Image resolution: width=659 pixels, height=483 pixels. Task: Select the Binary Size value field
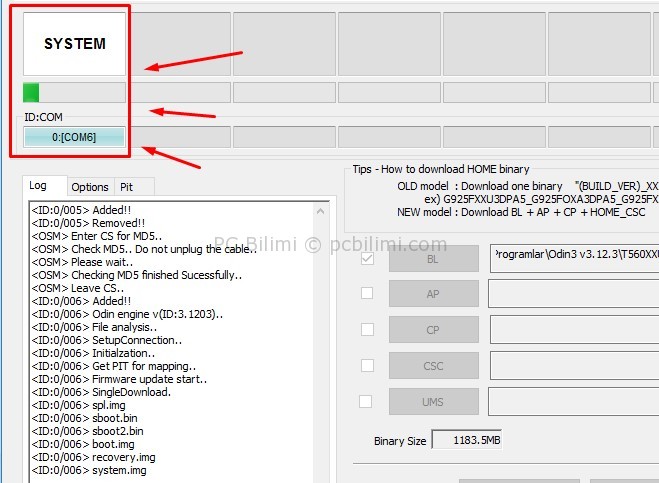(x=466, y=440)
